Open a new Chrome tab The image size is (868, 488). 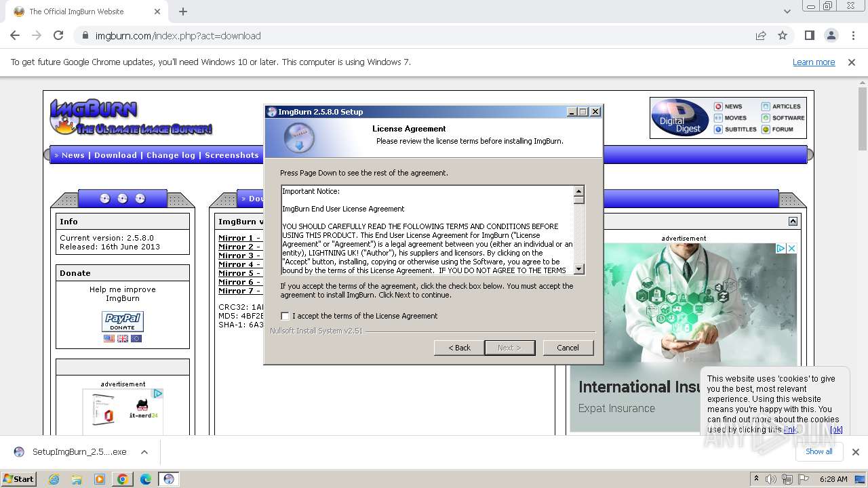(183, 12)
